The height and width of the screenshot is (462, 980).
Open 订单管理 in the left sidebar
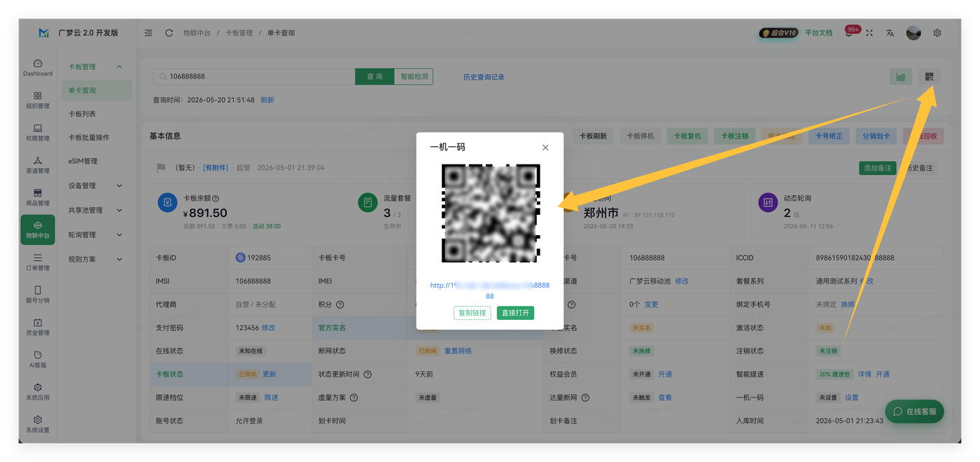tap(38, 262)
